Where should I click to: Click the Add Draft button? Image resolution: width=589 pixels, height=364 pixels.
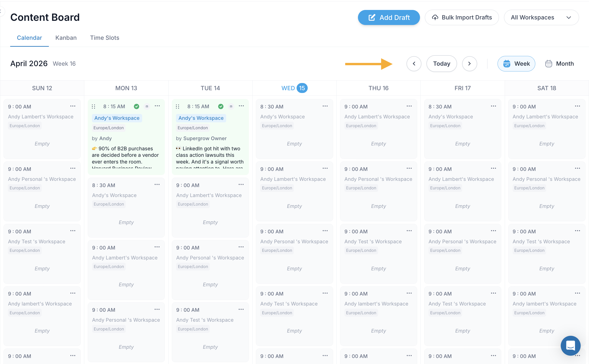(x=389, y=17)
